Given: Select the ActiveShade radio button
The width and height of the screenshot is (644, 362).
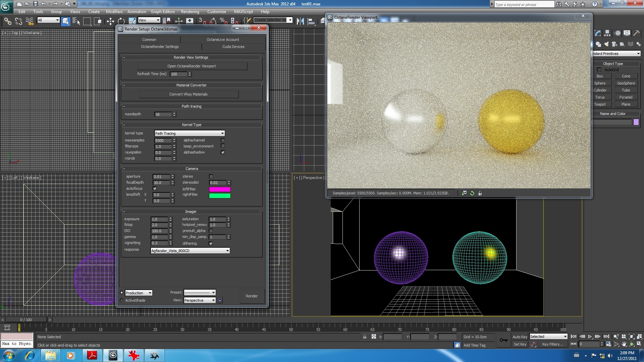Looking at the screenshot, I should [122, 300].
